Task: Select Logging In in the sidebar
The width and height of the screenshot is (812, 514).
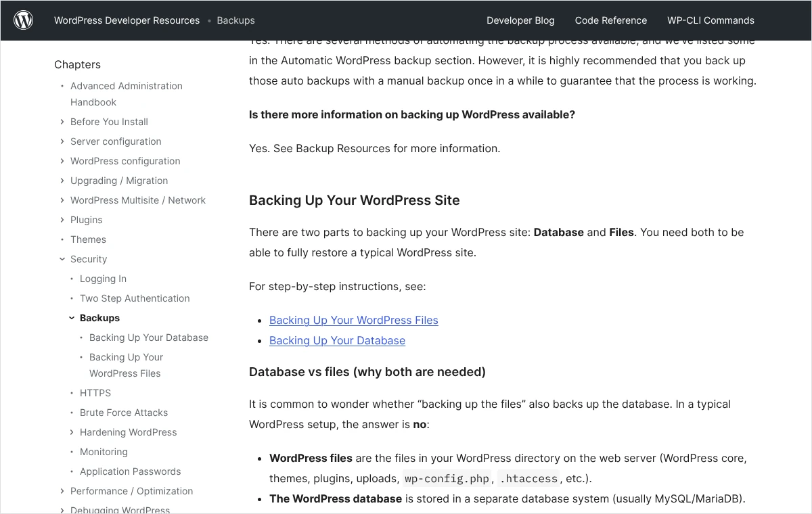Action: 103,279
